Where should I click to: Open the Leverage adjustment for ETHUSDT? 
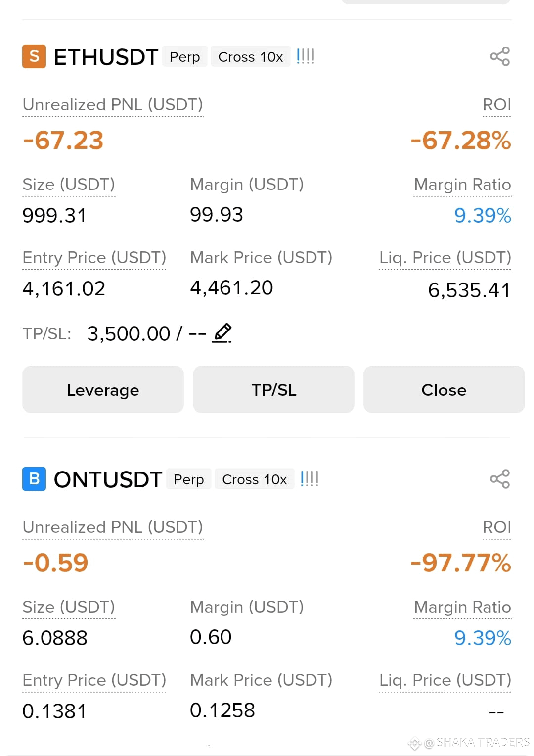[x=103, y=389]
